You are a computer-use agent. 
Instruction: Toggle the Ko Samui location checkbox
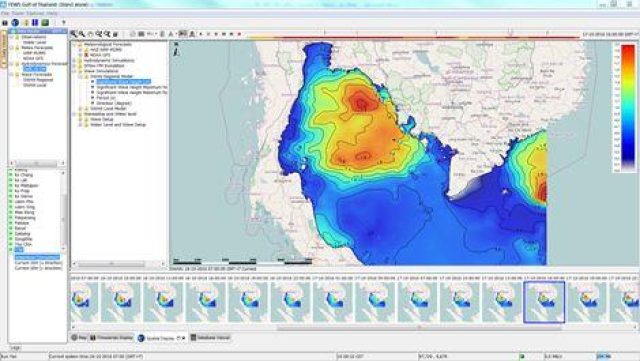[11, 196]
